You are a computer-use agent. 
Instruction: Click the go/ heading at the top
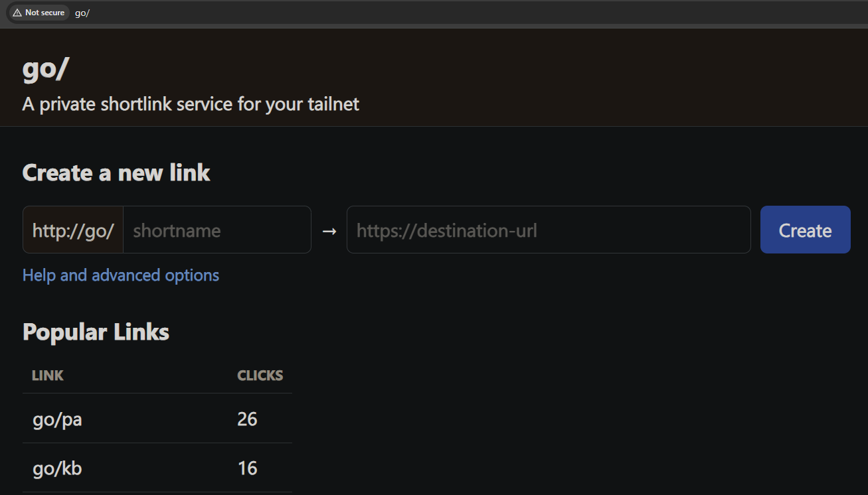[x=45, y=68]
